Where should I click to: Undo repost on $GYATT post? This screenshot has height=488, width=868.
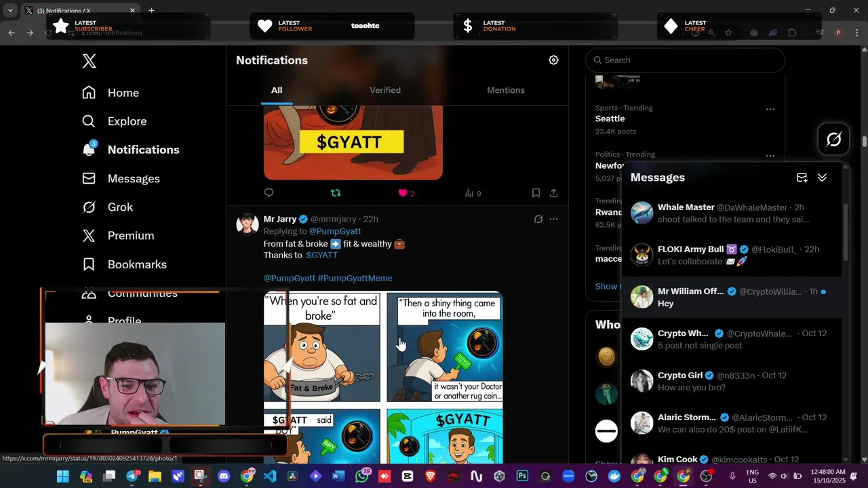tap(335, 193)
